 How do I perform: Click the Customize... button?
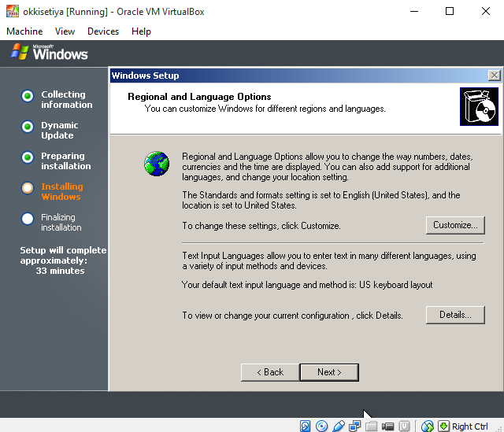coord(455,225)
